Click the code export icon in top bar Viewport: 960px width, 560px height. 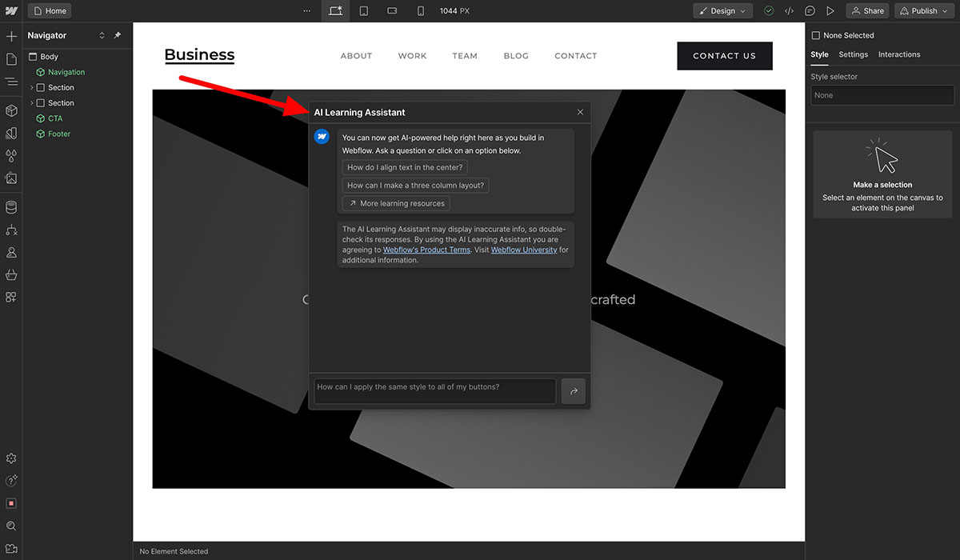(x=789, y=11)
